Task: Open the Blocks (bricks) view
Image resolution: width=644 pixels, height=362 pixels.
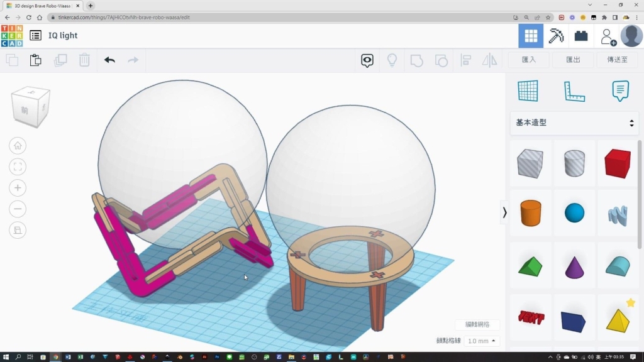Action: click(581, 36)
